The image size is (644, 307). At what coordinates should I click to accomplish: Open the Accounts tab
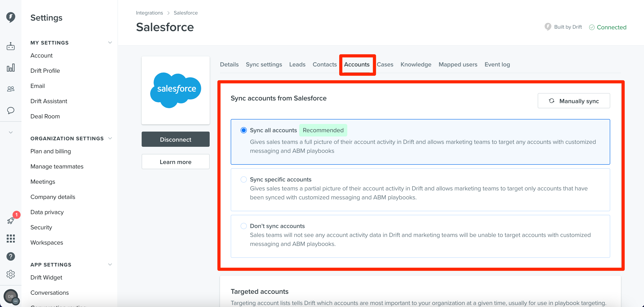(x=357, y=64)
